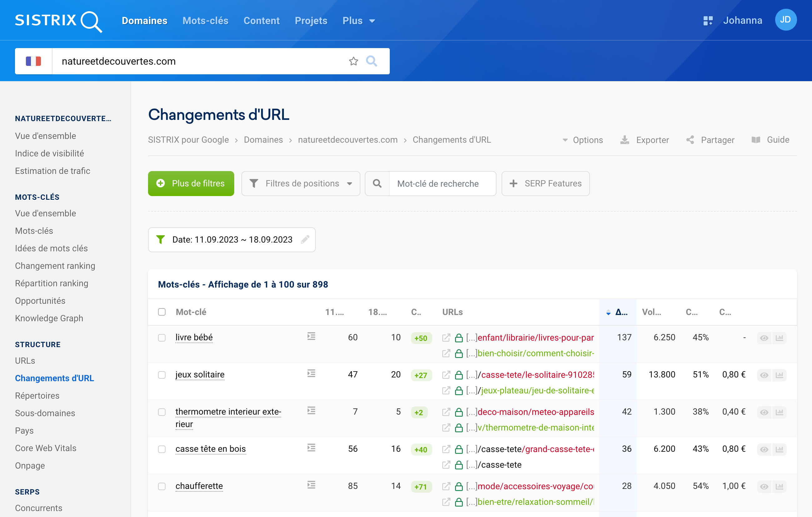Edit the date filter with pencil icon
This screenshot has width=812, height=517.
[305, 240]
